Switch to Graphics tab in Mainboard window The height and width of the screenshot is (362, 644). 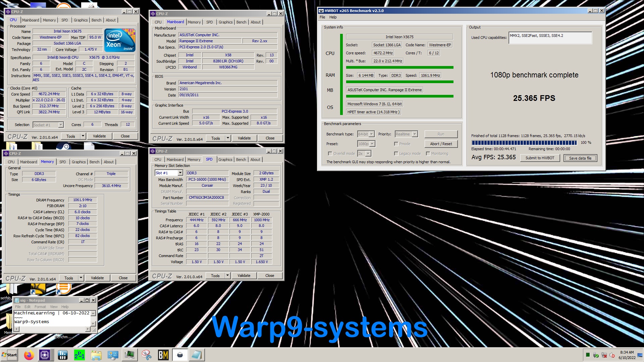click(x=225, y=22)
